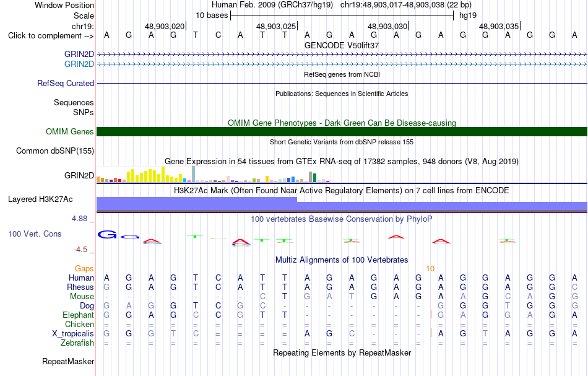
Task: Click the RepeatMasker track label
Action: pos(68,362)
